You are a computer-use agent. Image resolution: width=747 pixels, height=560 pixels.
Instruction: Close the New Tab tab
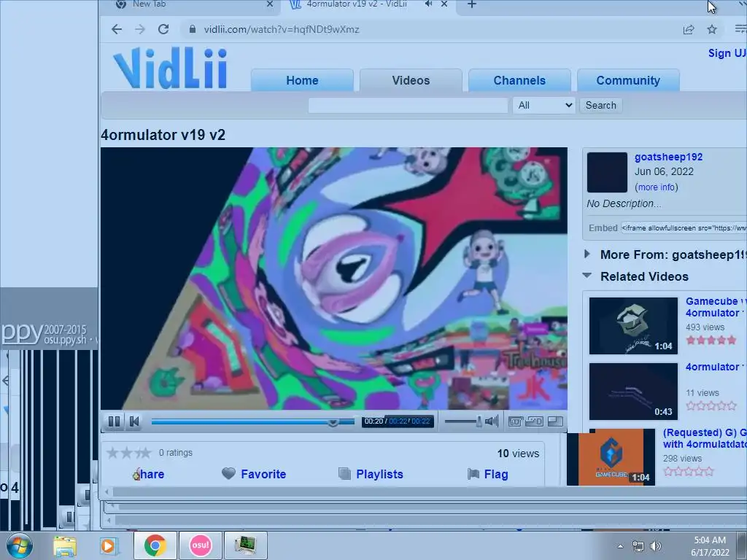[x=270, y=4]
